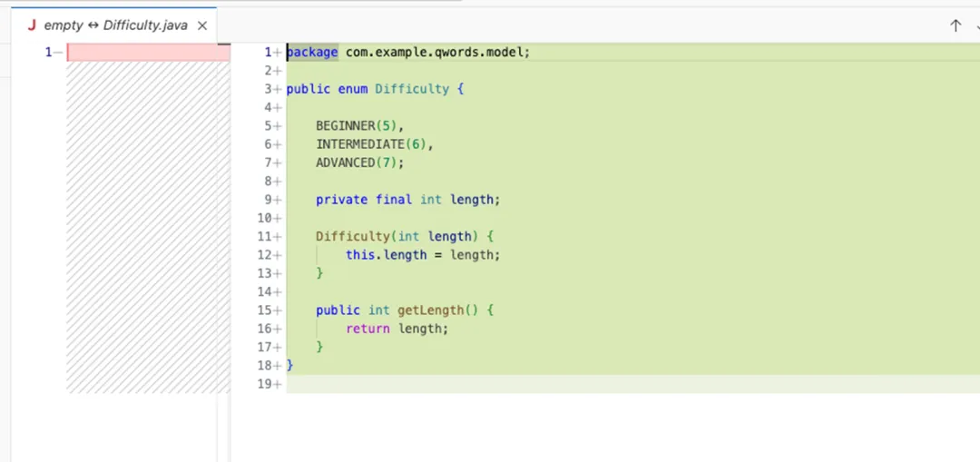Click line number 3 in the right gutter
Image resolution: width=980 pixels, height=462 pixels.
[268, 89]
